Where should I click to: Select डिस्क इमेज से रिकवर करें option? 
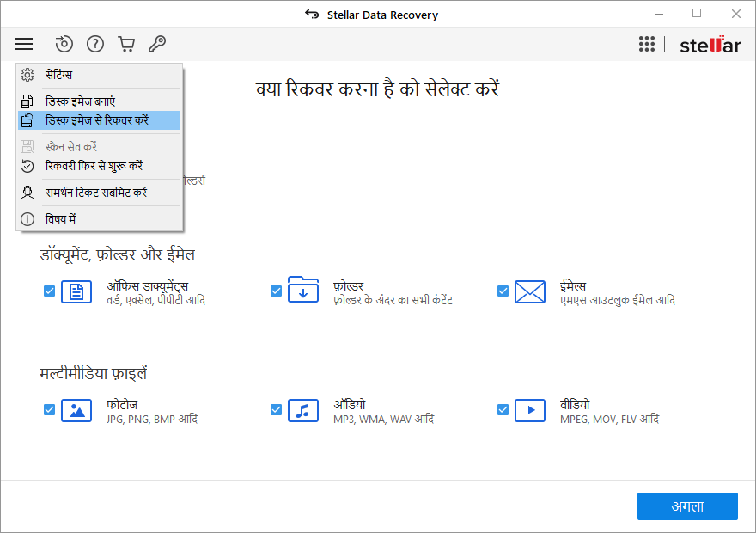99,120
